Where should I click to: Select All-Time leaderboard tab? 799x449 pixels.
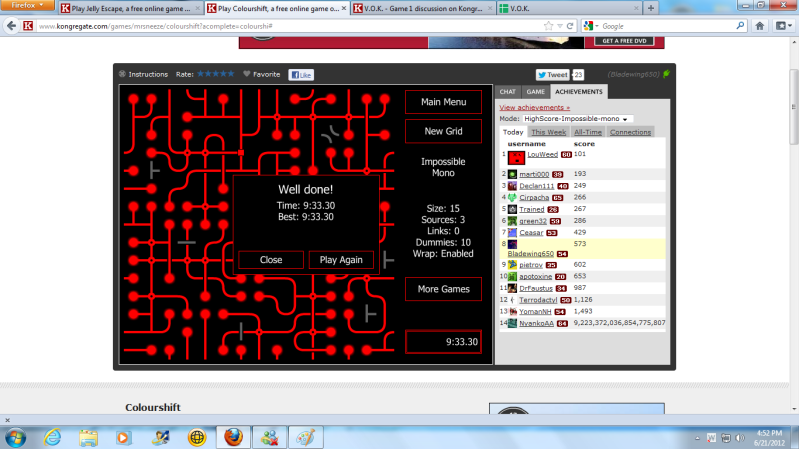[588, 132]
